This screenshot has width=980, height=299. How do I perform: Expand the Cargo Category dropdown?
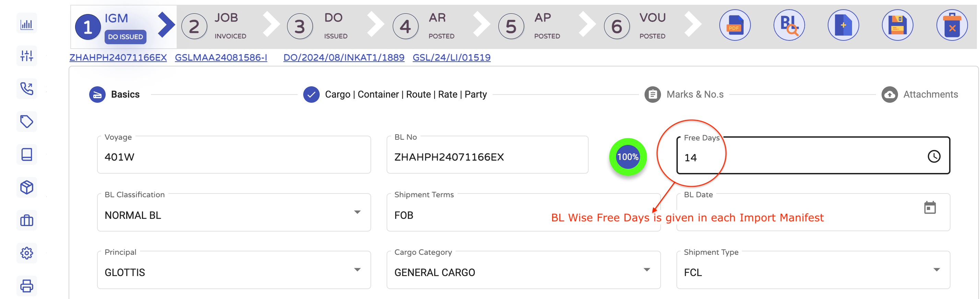pyautogui.click(x=646, y=270)
